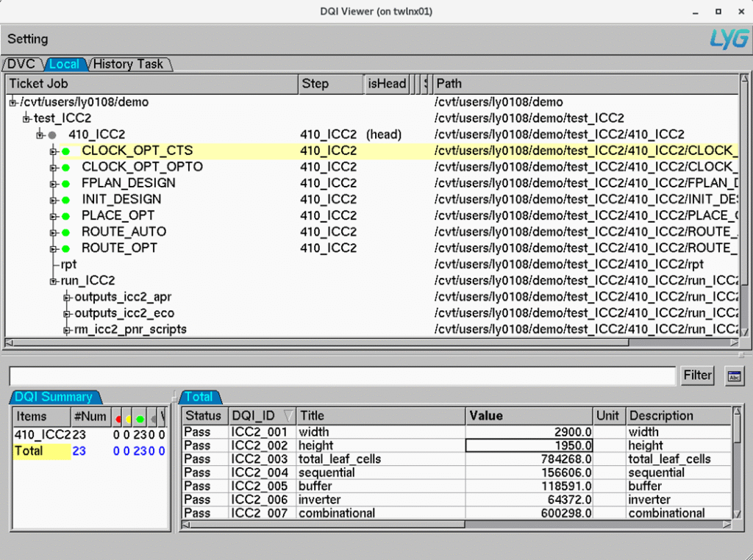Collapse the run_ICC2 folder node
Screen dimensions: 753x560
54,281
